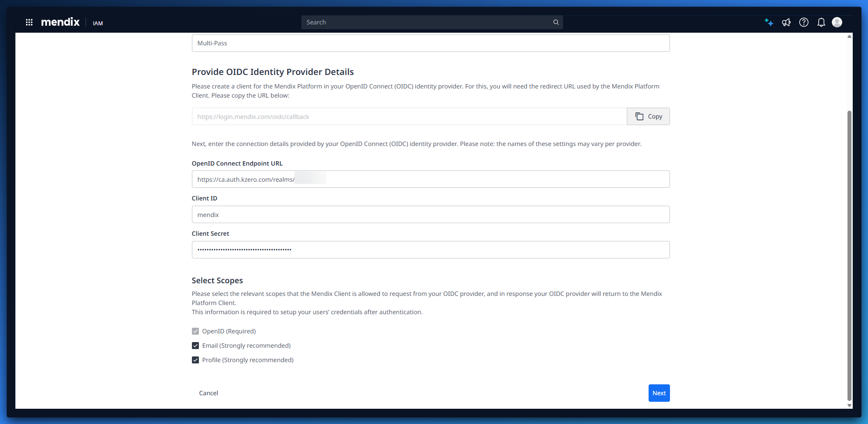Click the Client Secret field
868x424 pixels.
coord(431,250)
